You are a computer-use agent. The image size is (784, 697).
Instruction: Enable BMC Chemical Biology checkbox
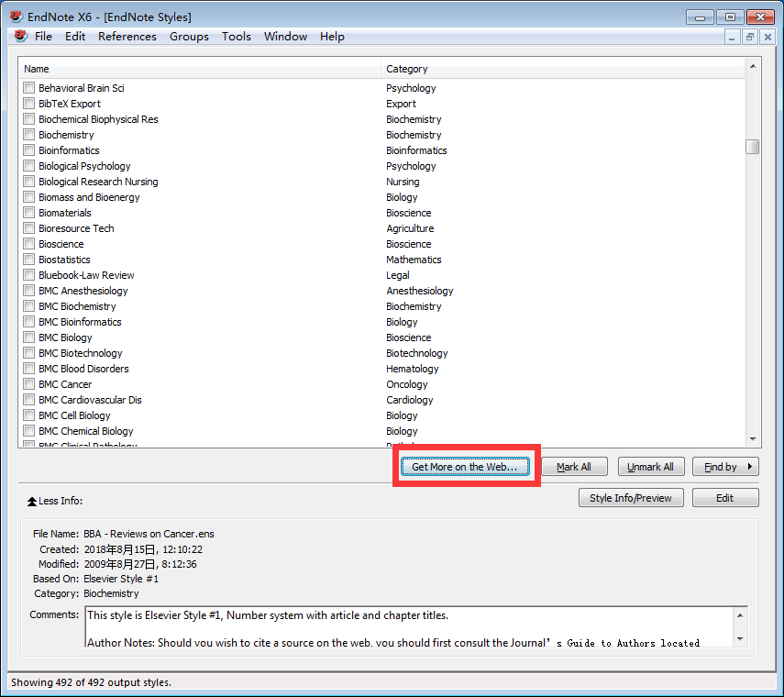pyautogui.click(x=29, y=431)
